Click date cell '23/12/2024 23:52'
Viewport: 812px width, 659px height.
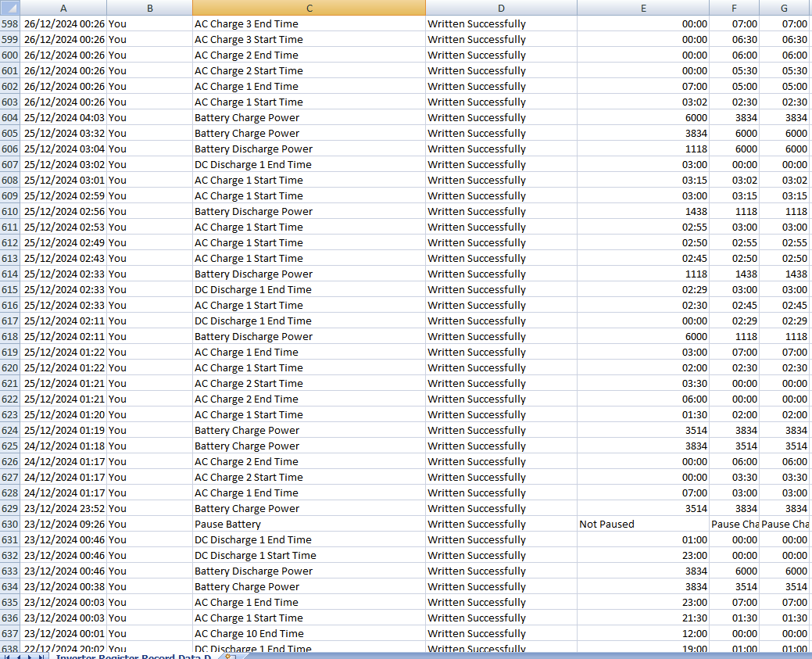point(64,509)
